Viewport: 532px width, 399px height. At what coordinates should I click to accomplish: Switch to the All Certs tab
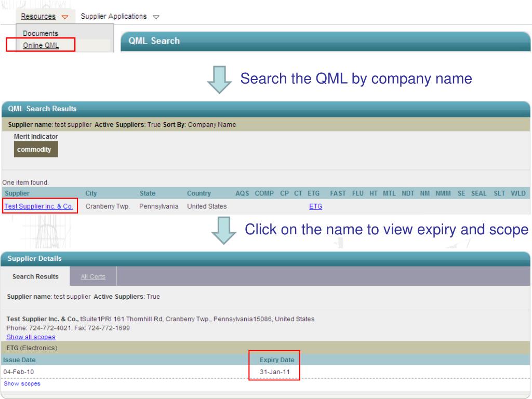pyautogui.click(x=93, y=276)
